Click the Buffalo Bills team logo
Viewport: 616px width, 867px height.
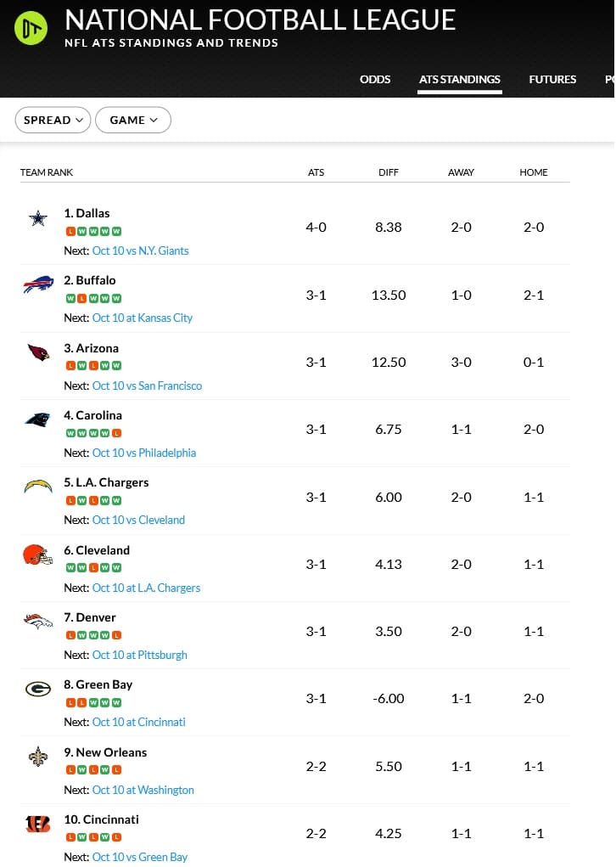[x=38, y=284]
